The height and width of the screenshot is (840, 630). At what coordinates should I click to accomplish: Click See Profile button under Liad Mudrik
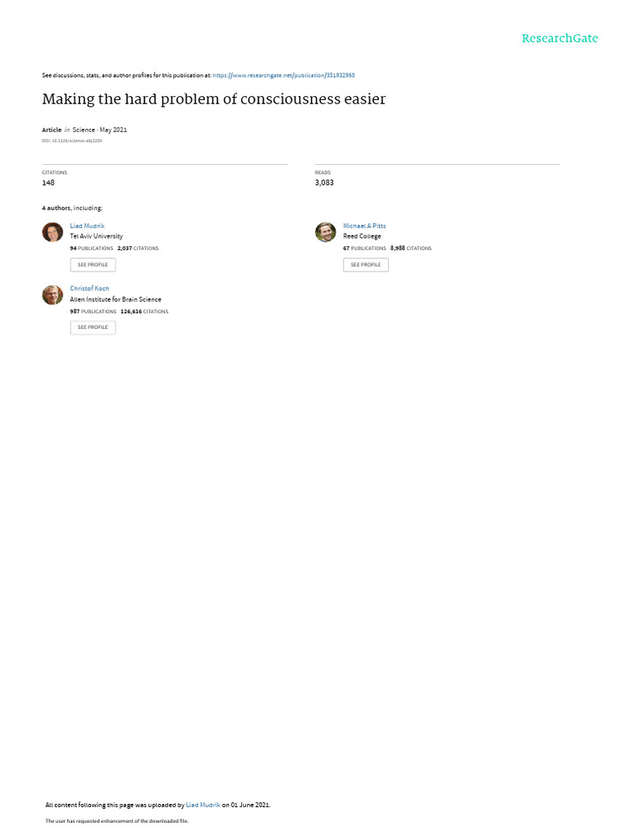(93, 265)
